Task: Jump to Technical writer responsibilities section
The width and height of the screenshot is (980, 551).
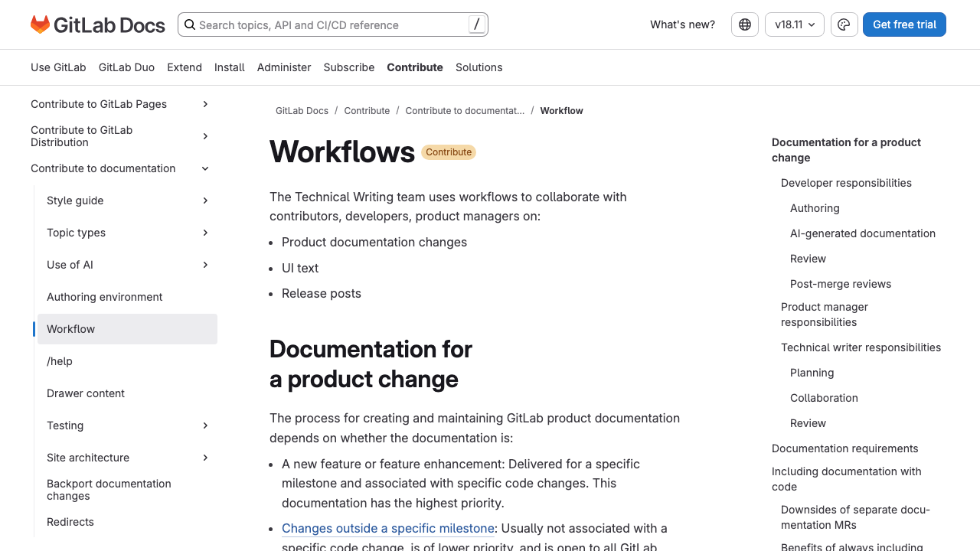Action: [861, 347]
